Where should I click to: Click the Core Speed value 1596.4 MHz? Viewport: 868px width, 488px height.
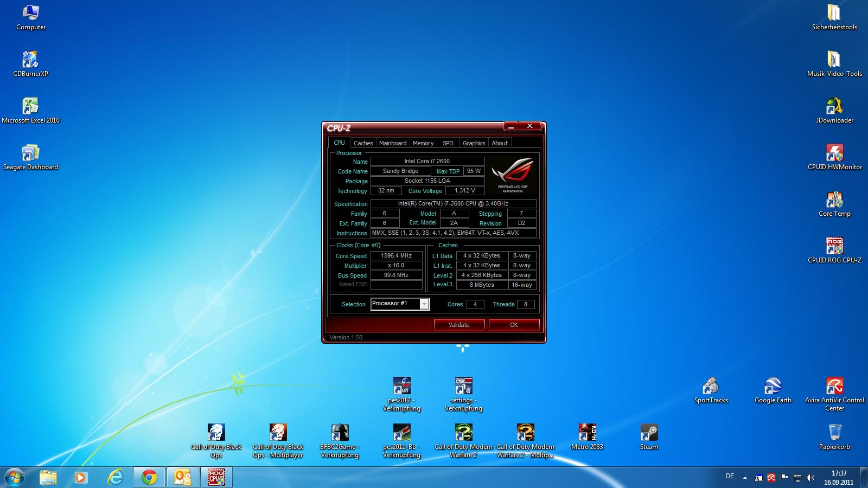[x=396, y=255]
